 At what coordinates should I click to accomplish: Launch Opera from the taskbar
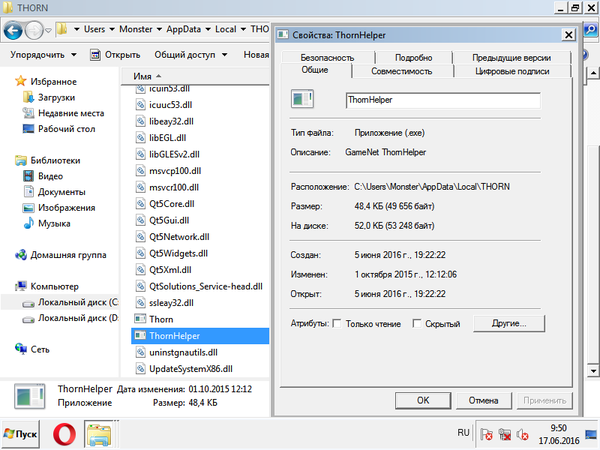pos(64,435)
